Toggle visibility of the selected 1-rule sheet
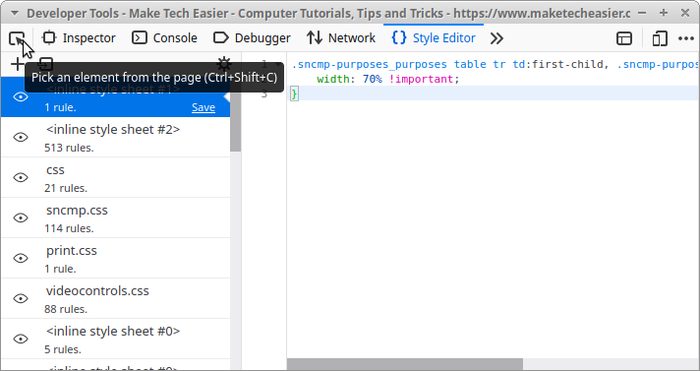The image size is (700, 371). pos(21,97)
